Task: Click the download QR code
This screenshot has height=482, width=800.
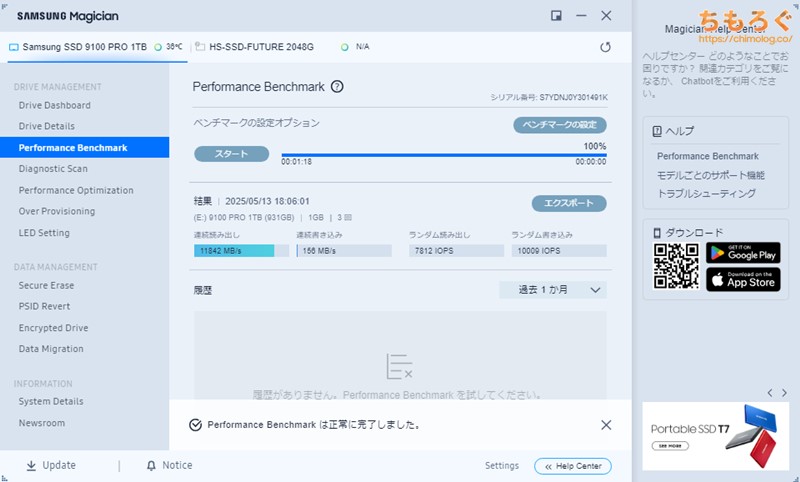Action: tap(676, 266)
